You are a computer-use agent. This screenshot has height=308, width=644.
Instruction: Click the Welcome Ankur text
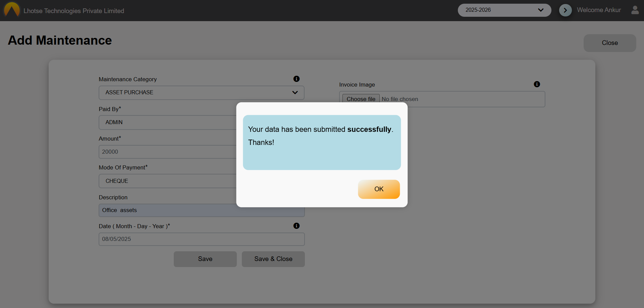[599, 10]
